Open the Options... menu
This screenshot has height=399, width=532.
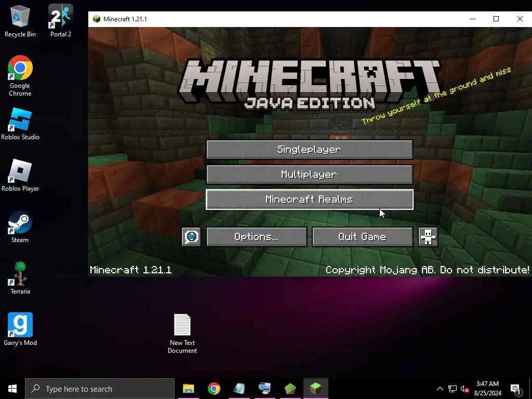coord(257,237)
